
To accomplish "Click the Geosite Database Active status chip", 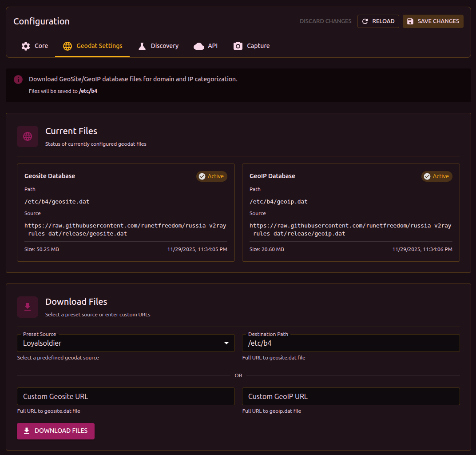I will (x=211, y=176).
